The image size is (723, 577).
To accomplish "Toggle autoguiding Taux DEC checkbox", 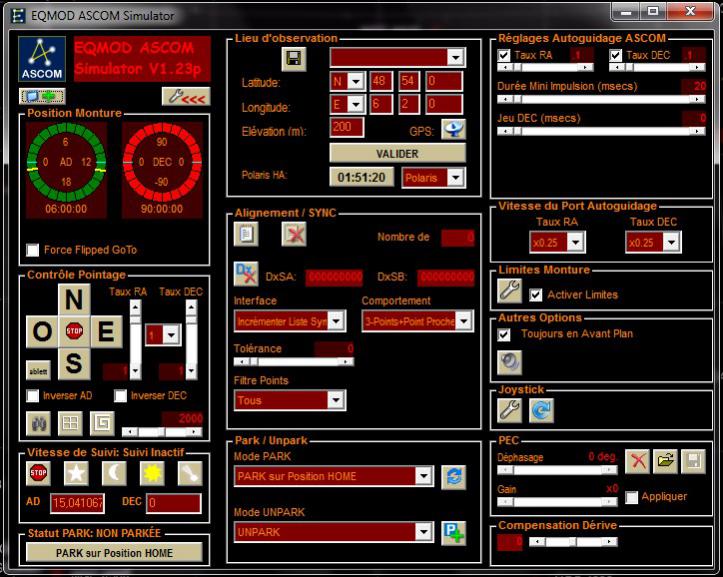I will click(x=616, y=55).
